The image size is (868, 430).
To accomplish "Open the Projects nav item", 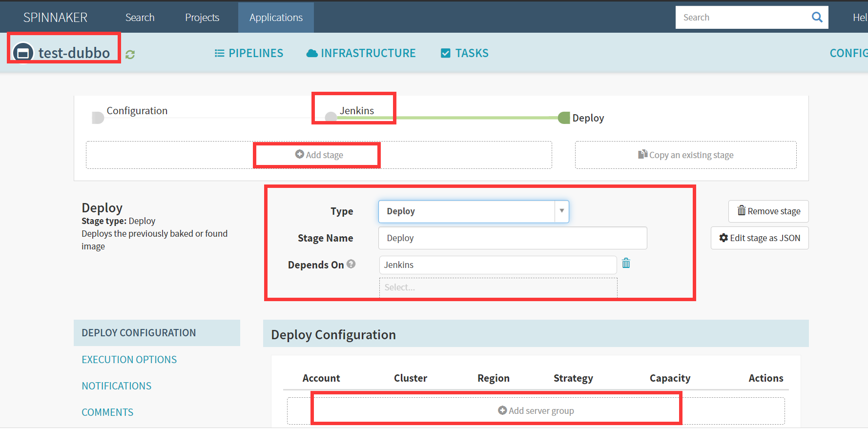I will point(202,18).
